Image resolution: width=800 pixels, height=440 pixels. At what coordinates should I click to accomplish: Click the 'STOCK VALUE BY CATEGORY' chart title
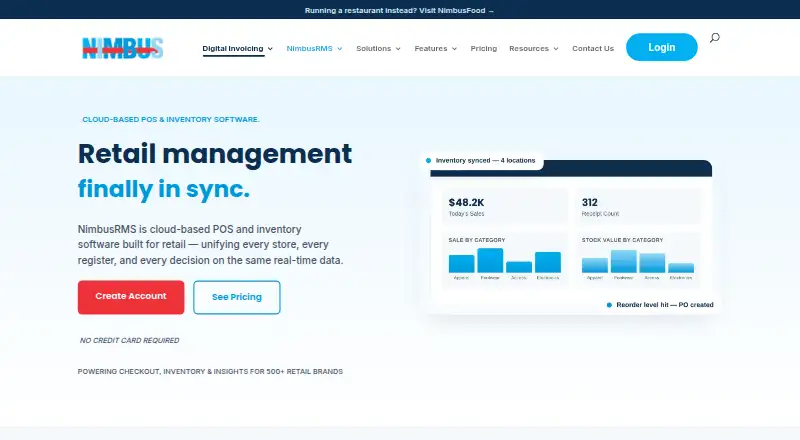(x=622, y=240)
